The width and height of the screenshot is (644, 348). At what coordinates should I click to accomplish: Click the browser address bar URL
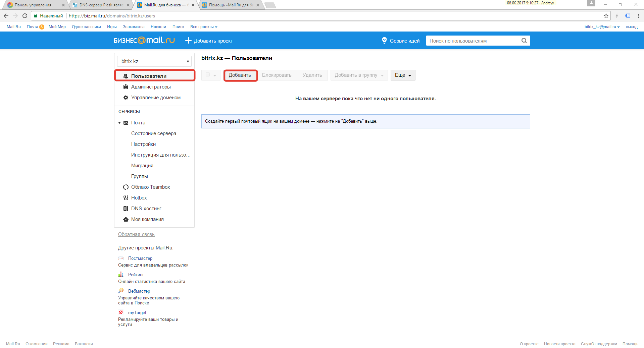point(112,16)
